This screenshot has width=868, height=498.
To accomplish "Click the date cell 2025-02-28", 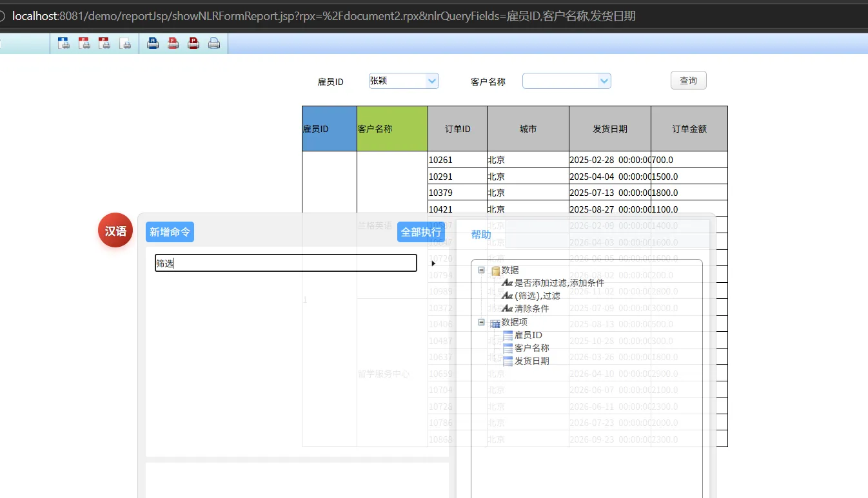I will pyautogui.click(x=610, y=160).
